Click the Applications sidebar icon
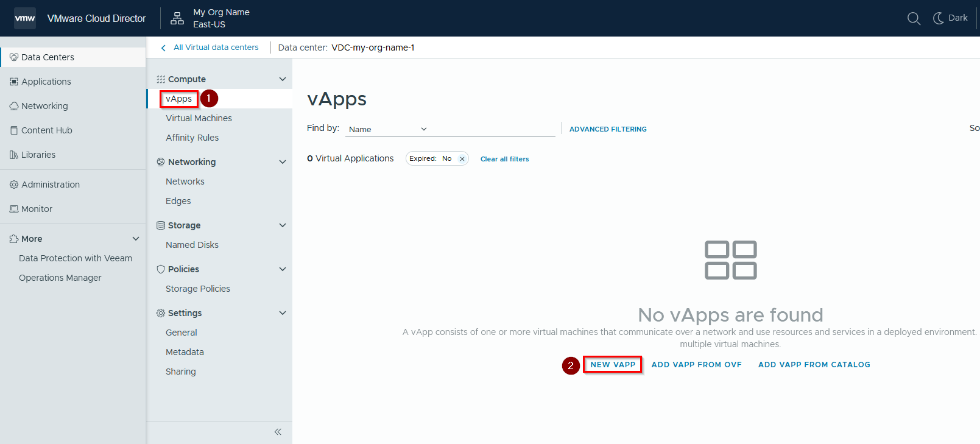The image size is (980, 444). [14, 82]
